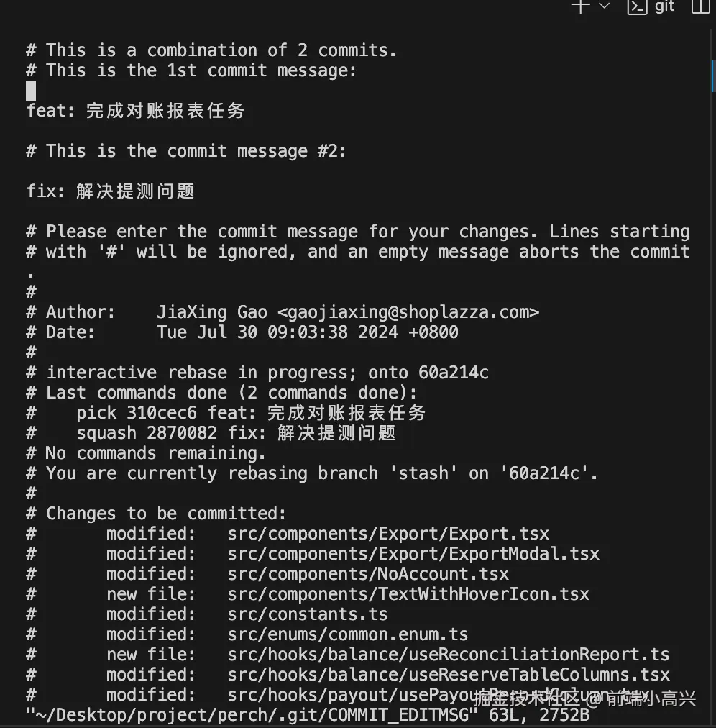This screenshot has width=716, height=728.
Task: Click the pick 310cec6 rebase command line
Action: (x=251, y=413)
